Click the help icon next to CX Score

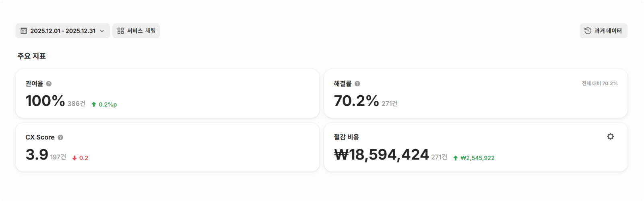[x=60, y=137]
